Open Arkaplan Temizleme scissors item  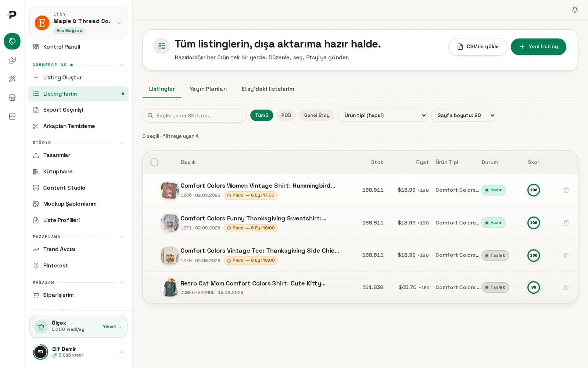(78, 126)
